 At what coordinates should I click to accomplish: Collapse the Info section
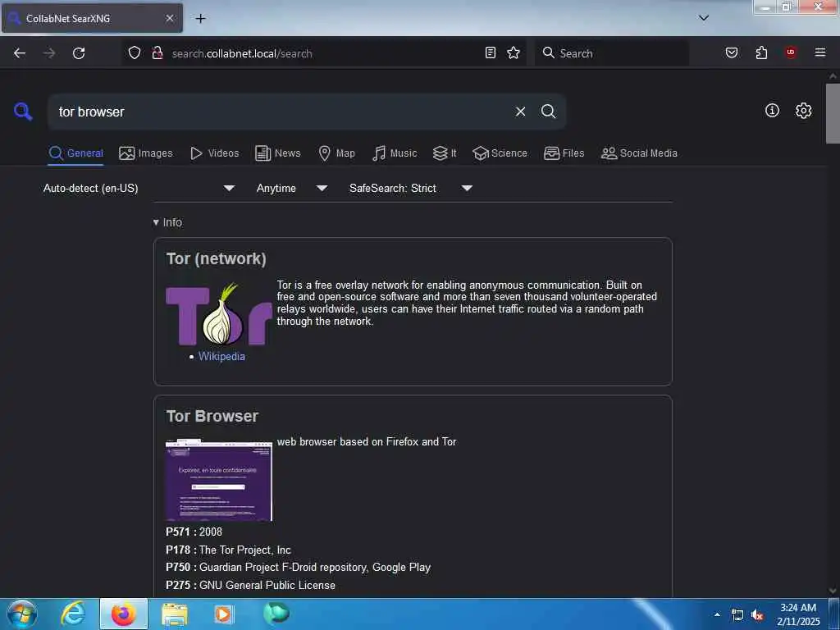pos(167,222)
